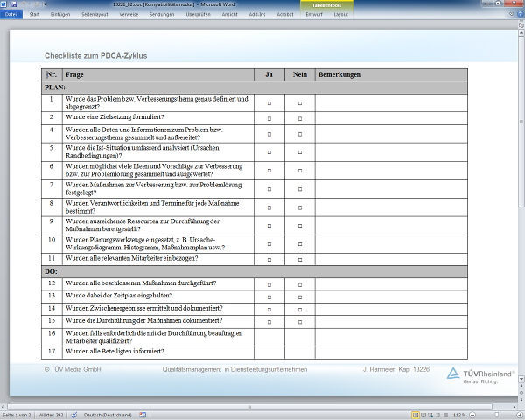Click the proofing spell check icon
This screenshot has height=420, width=525.
click(x=74, y=413)
